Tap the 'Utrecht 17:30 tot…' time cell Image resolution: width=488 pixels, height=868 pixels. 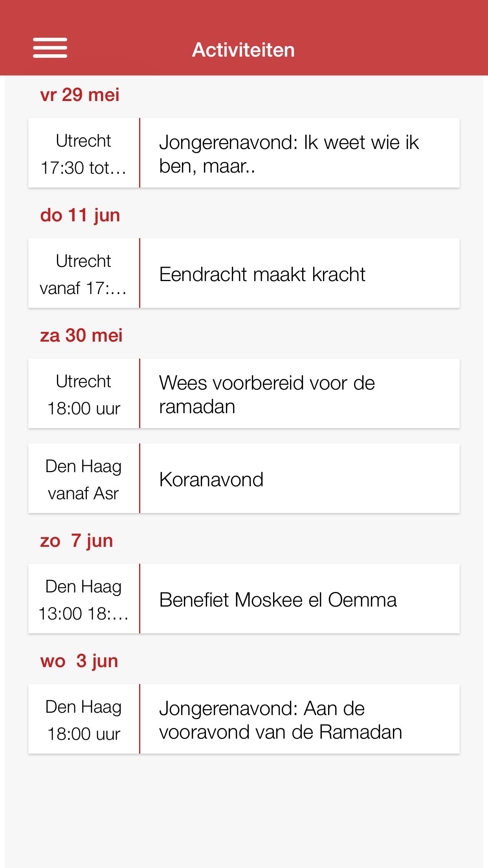83,153
